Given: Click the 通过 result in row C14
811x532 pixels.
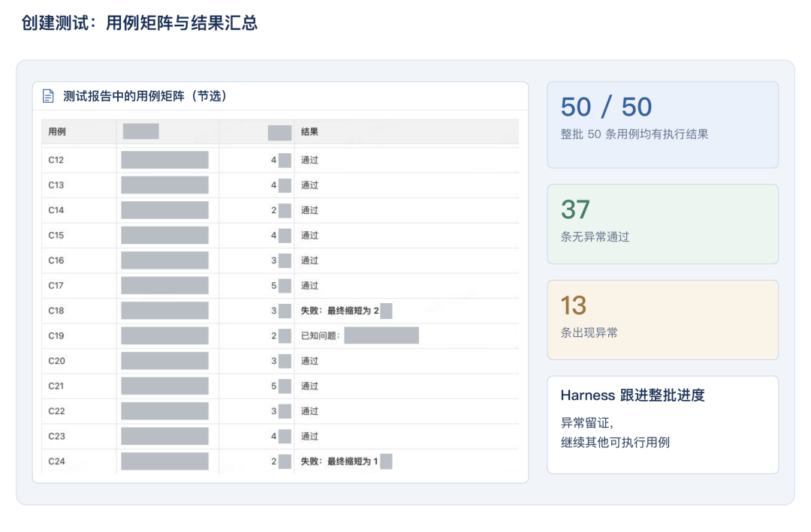Looking at the screenshot, I should point(309,210).
